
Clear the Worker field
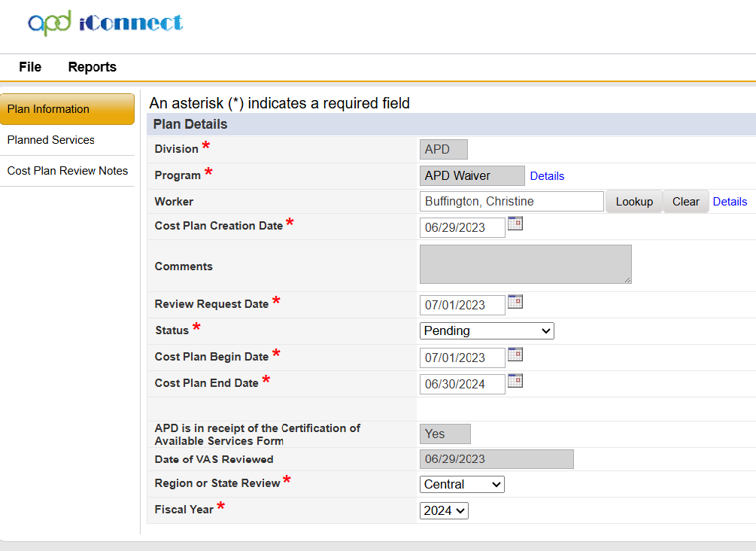[685, 202]
